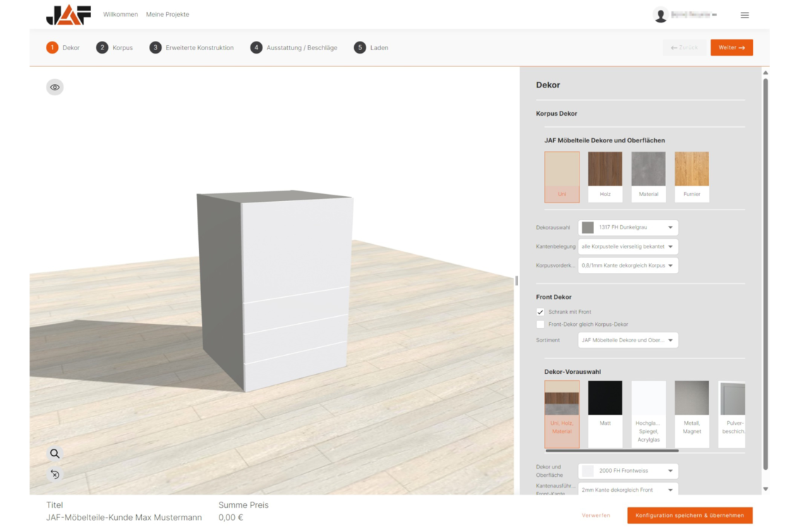Enable Front-Dekor gleich Korpus-Dekor checkbox
Screen dimensions: 798x532
pyautogui.click(x=540, y=325)
